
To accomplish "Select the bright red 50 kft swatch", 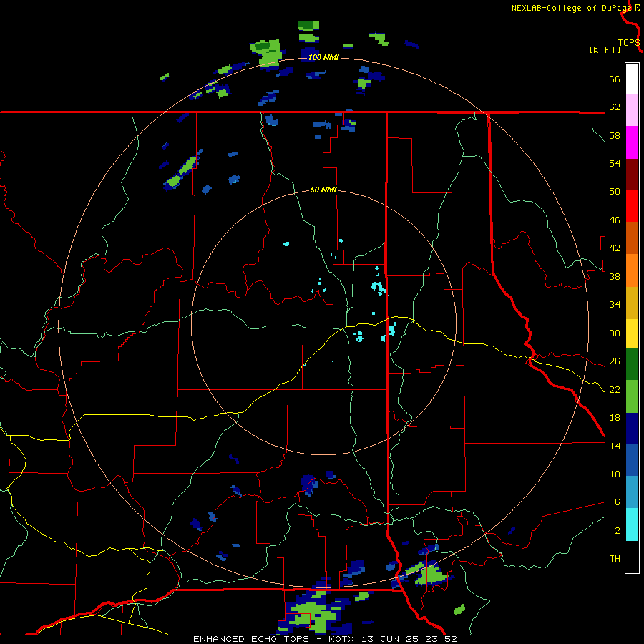I will click(x=632, y=206).
